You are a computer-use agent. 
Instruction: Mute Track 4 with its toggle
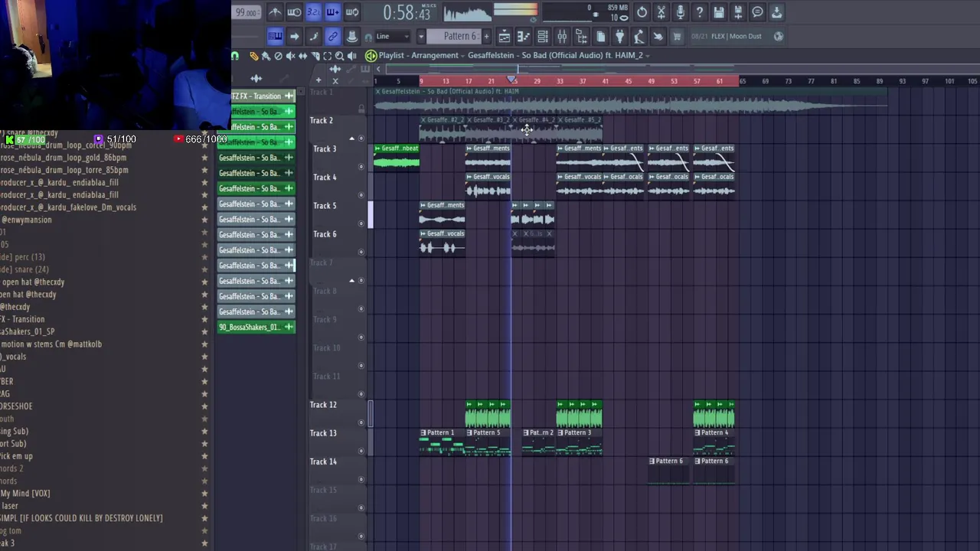[361, 194]
